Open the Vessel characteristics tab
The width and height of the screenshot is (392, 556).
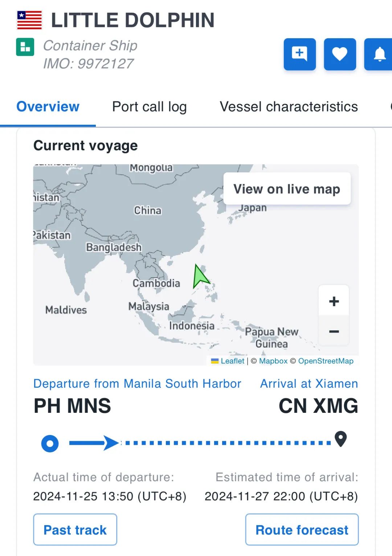point(289,107)
